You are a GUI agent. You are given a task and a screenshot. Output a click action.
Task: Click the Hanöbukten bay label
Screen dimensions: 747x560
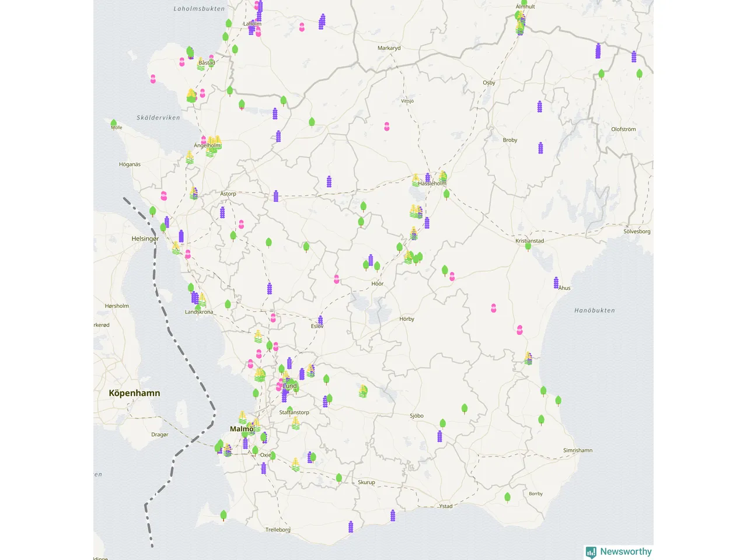[x=595, y=310]
